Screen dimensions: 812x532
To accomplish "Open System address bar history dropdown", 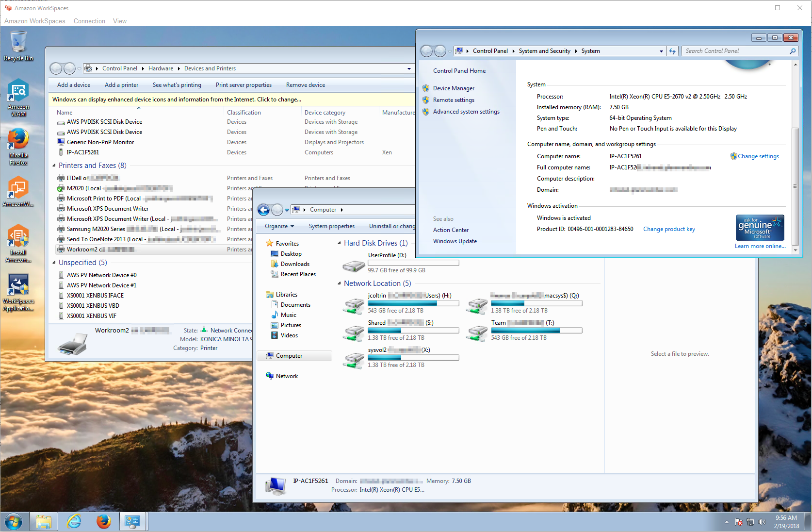I will pos(661,51).
